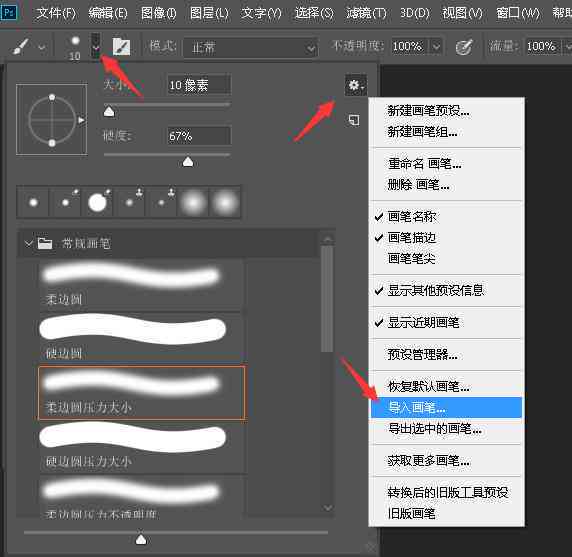Select the fourth recent brush thumbnail
Image resolution: width=572 pixels, height=557 pixels.
pos(129,202)
